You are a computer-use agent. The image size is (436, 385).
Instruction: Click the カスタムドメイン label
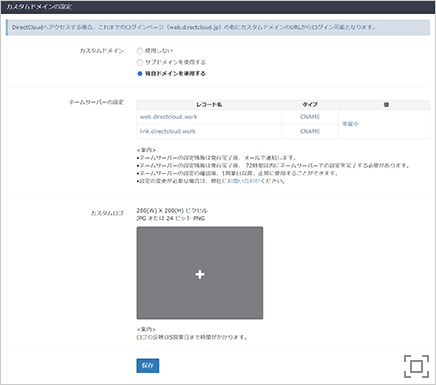101,51
